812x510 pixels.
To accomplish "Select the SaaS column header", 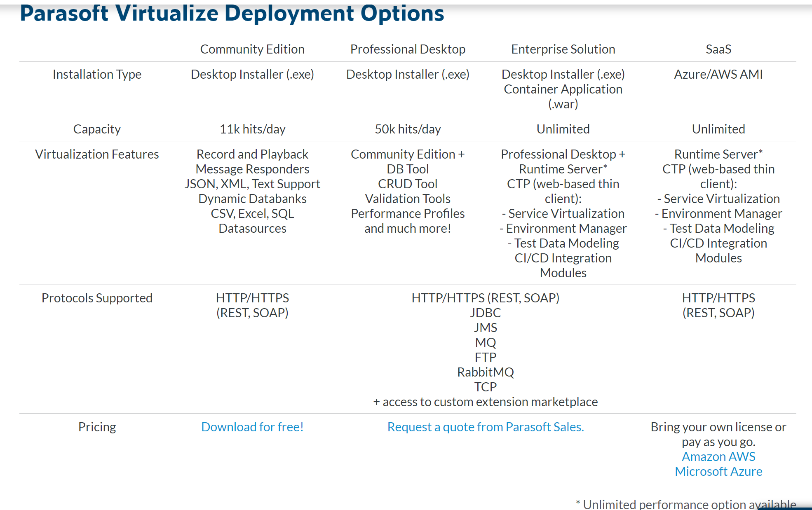I will pos(718,49).
